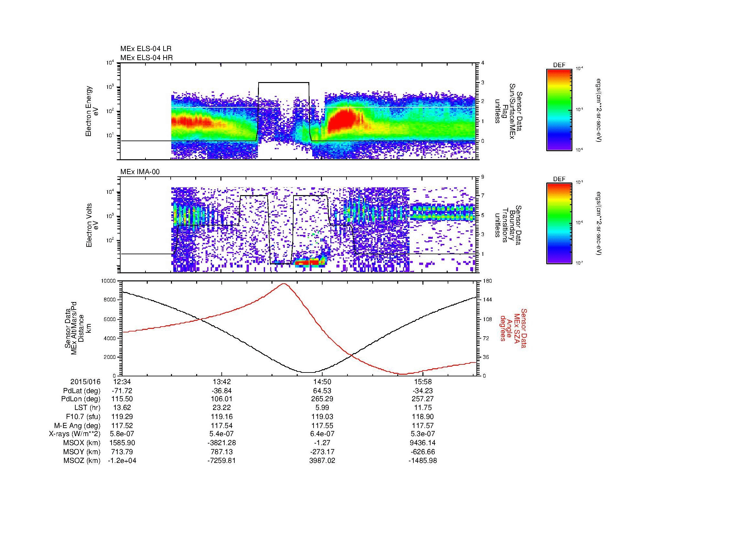Click the 'PdLon (deg)' row label
756x534 pixels.
tap(81, 399)
